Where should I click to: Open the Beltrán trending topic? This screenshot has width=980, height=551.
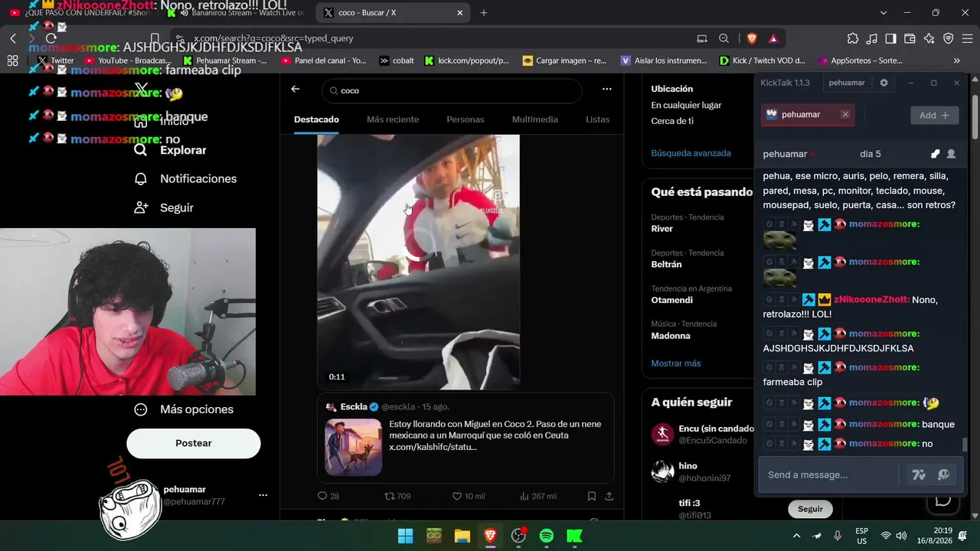point(667,264)
